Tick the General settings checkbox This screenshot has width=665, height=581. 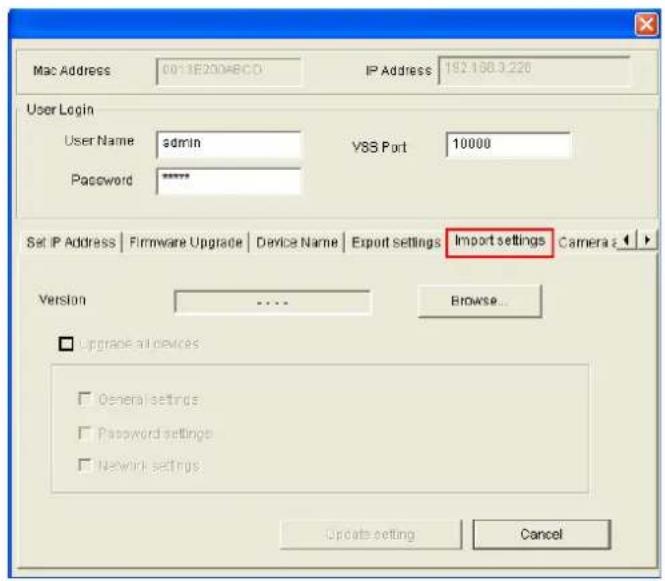pyautogui.click(x=84, y=399)
